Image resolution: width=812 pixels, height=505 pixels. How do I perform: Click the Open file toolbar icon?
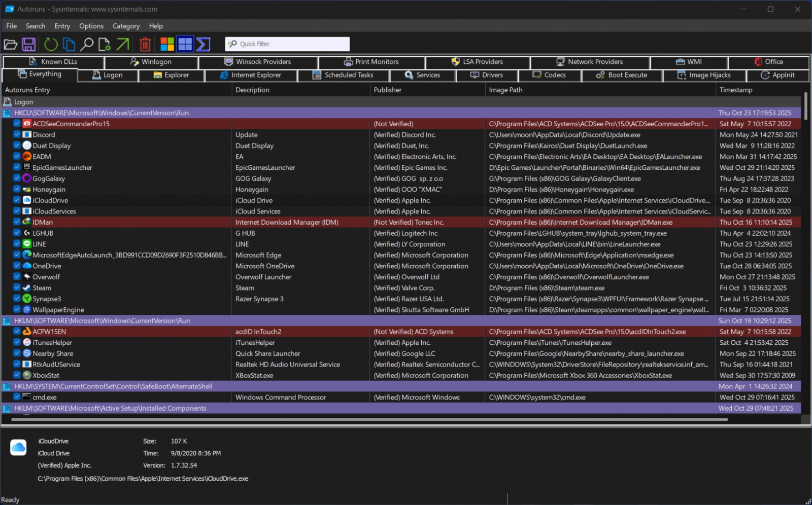coord(11,45)
